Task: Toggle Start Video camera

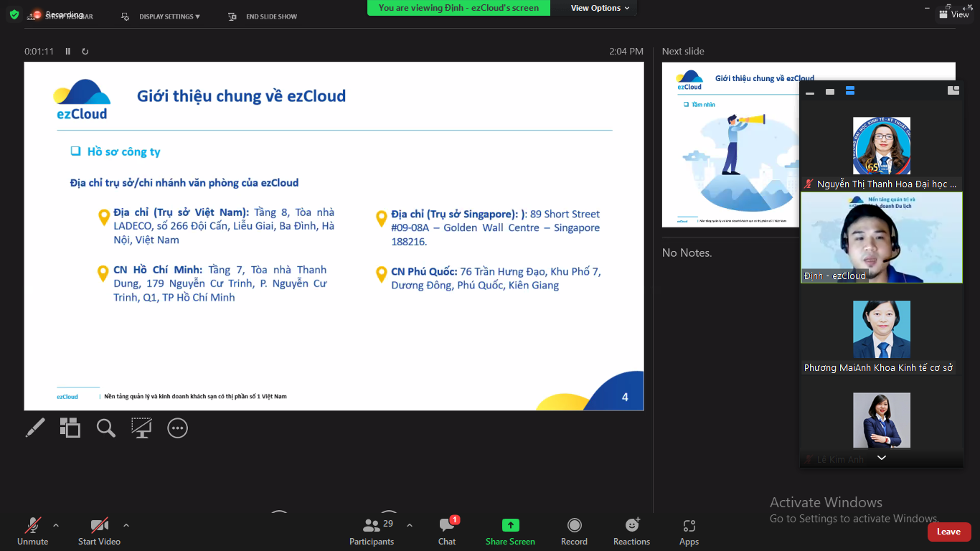Action: (x=99, y=531)
